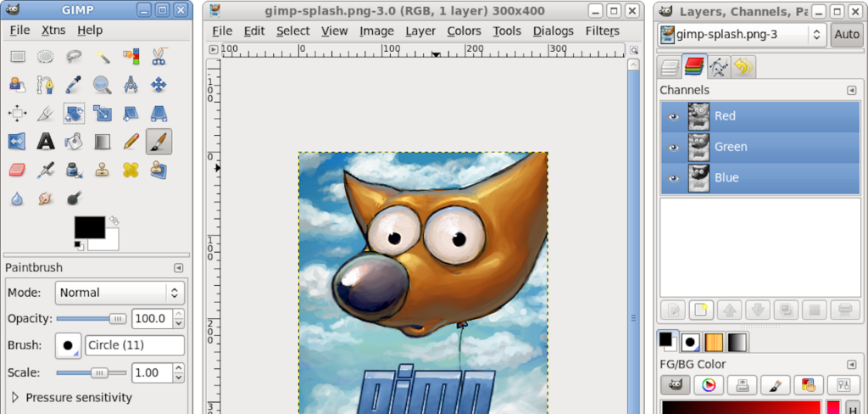Choose the Zoom magnifier tool

click(103, 85)
